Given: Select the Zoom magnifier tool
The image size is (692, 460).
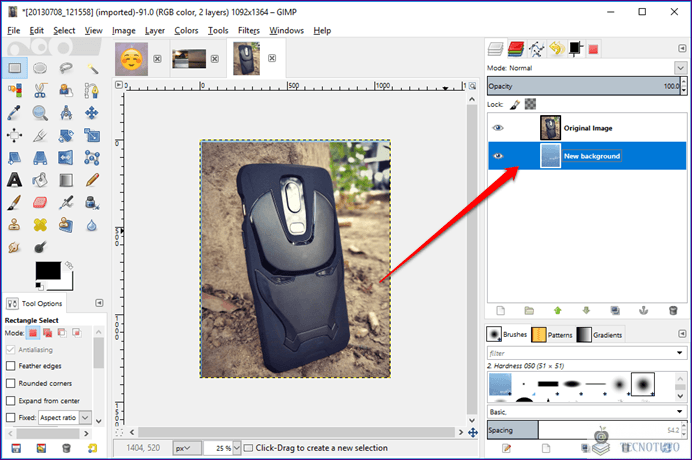Looking at the screenshot, I should tap(40, 113).
